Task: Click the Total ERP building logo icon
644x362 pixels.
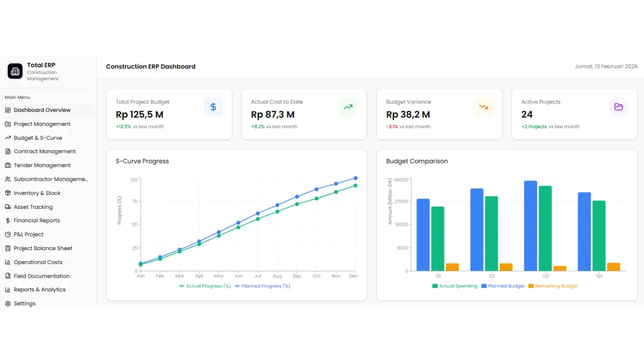Action: pos(15,71)
